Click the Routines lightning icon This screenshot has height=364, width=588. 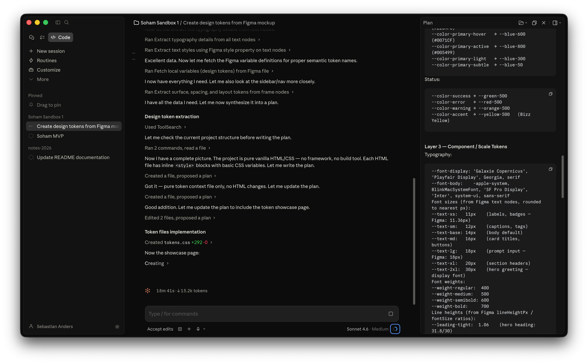click(31, 60)
